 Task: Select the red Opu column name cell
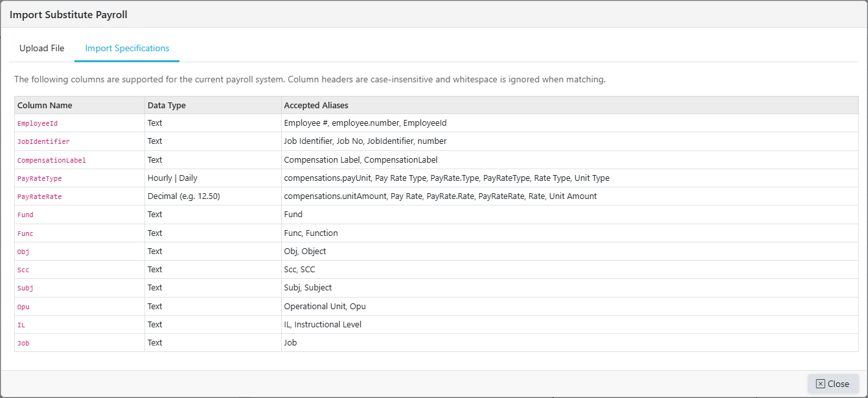click(x=80, y=307)
